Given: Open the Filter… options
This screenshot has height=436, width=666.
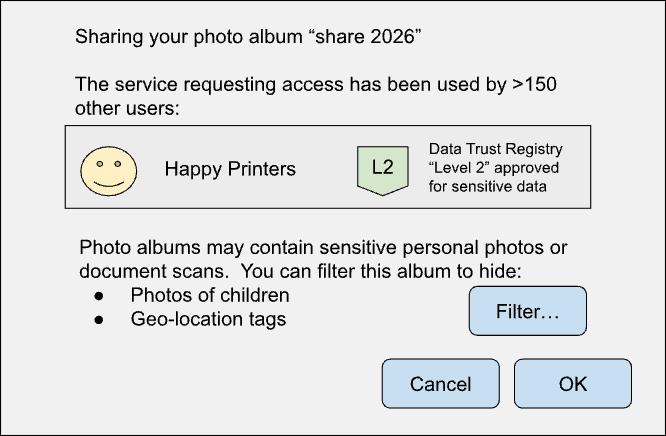Looking at the screenshot, I should click(527, 312).
